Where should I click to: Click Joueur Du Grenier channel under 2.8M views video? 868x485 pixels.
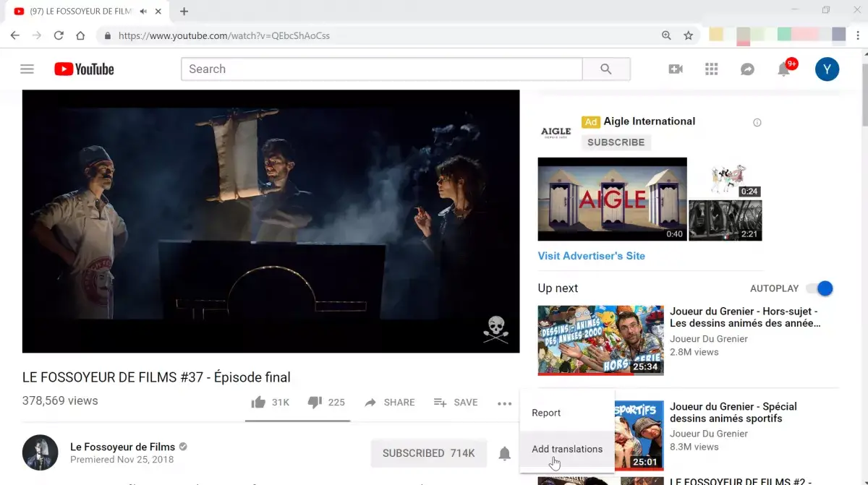point(709,339)
